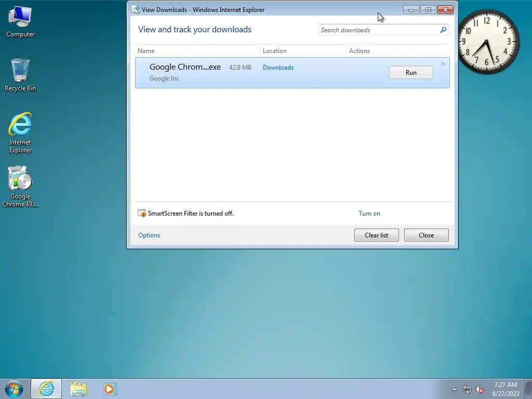This screenshot has width=532, height=399.
Task: Open the Windows Start orb
Action: click(14, 389)
